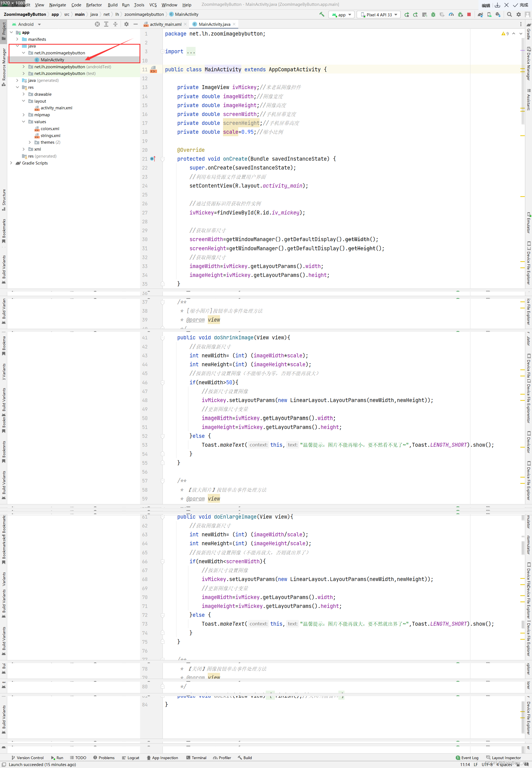Viewport: 532px width, 768px height.
Task: Collapse the values folder in the tree
Action: click(24, 122)
